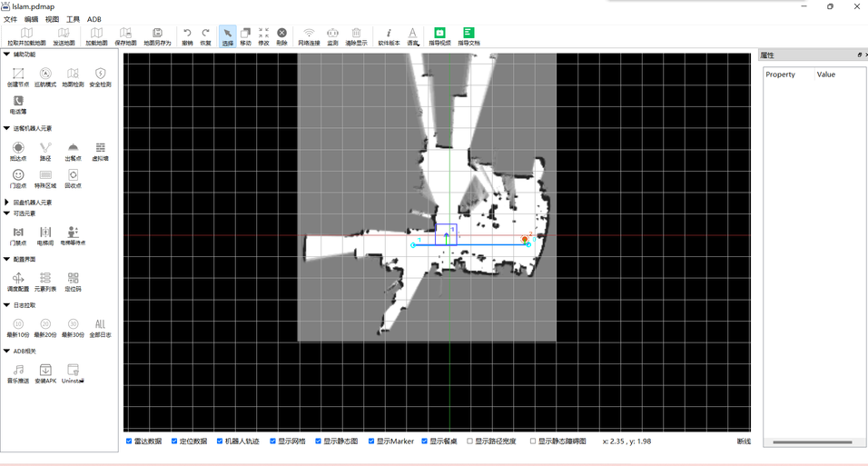Uncheck the 雷达数据 checkbox
This screenshot has height=466, width=868.
pyautogui.click(x=129, y=441)
